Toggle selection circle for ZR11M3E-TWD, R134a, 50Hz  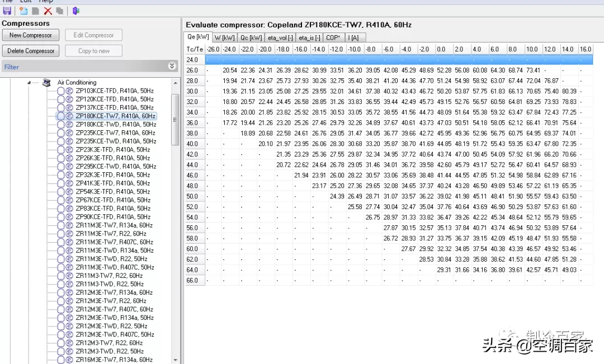tap(60, 250)
